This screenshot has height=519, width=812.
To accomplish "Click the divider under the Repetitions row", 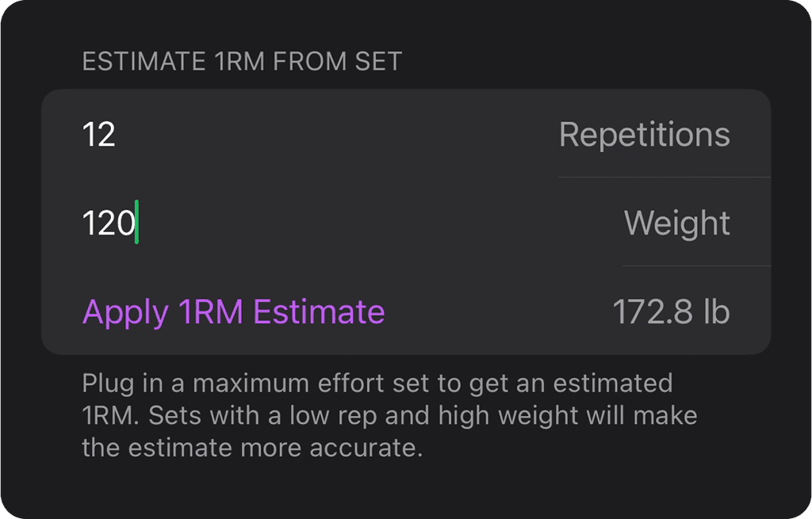I will 665,178.
